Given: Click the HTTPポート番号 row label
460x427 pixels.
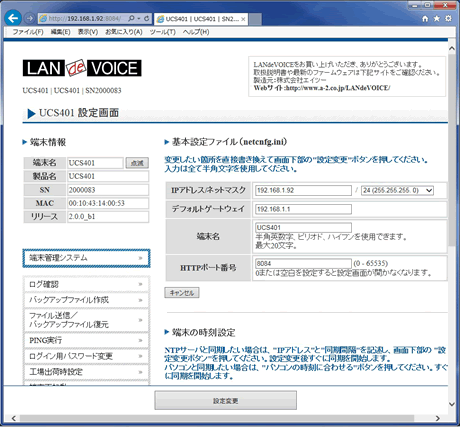Looking at the screenshot, I should tap(208, 268).
